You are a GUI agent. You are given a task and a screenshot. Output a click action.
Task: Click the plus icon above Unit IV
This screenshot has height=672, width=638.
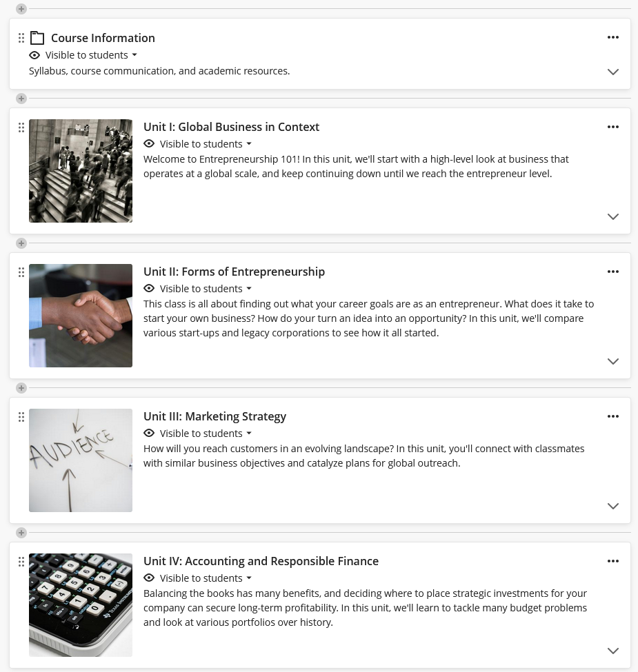pos(21,533)
